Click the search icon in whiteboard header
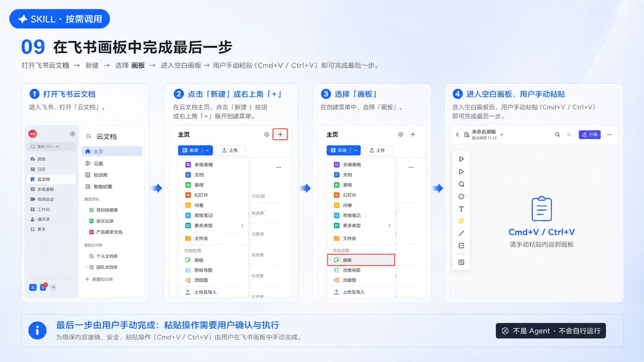 pyautogui.click(x=557, y=135)
